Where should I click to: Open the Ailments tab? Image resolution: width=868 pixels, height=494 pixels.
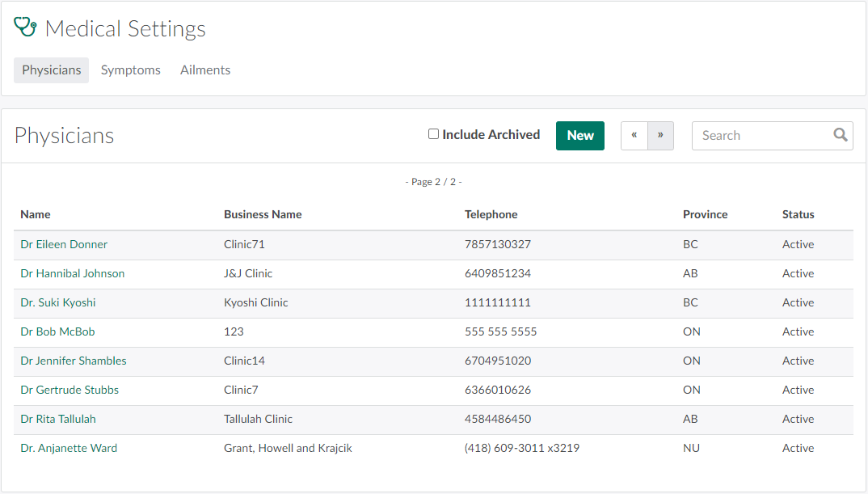[x=205, y=70]
